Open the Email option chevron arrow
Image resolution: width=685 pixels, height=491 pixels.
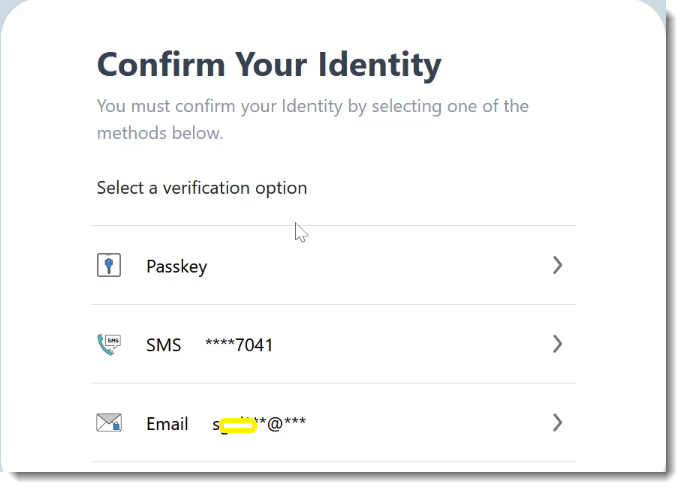(x=557, y=423)
